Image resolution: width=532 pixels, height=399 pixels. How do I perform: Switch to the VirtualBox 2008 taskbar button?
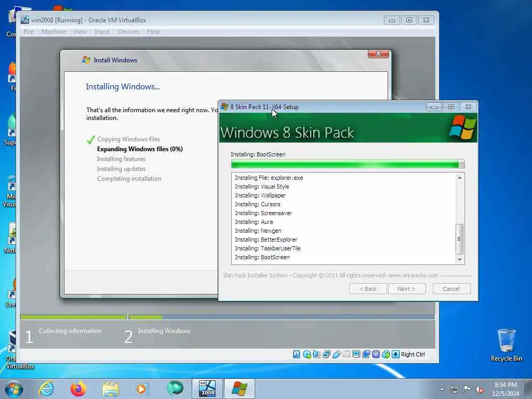pos(207,389)
